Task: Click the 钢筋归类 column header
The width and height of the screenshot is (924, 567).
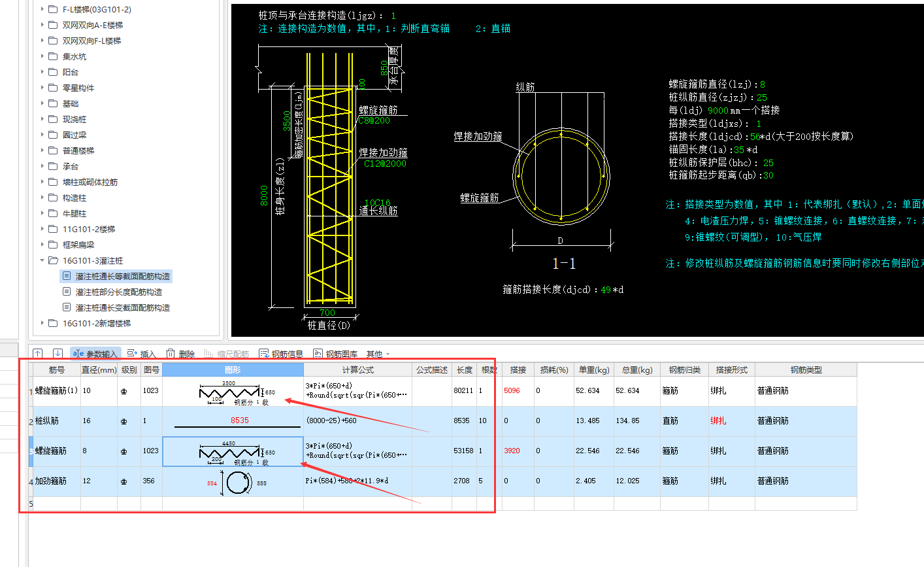Action: 684,370
